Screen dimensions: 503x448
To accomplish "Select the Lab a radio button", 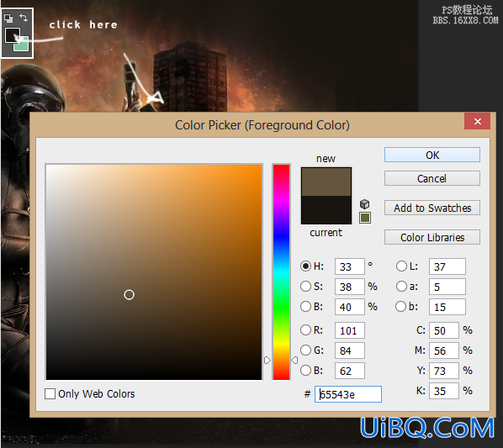I will pos(401,286).
